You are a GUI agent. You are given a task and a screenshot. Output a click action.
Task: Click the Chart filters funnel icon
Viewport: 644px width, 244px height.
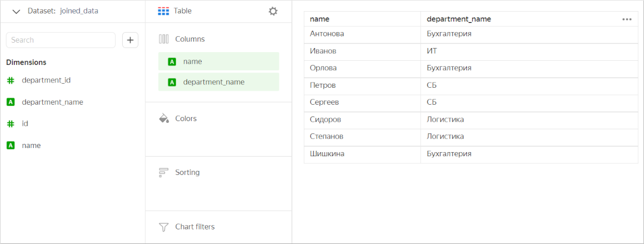[x=164, y=227]
